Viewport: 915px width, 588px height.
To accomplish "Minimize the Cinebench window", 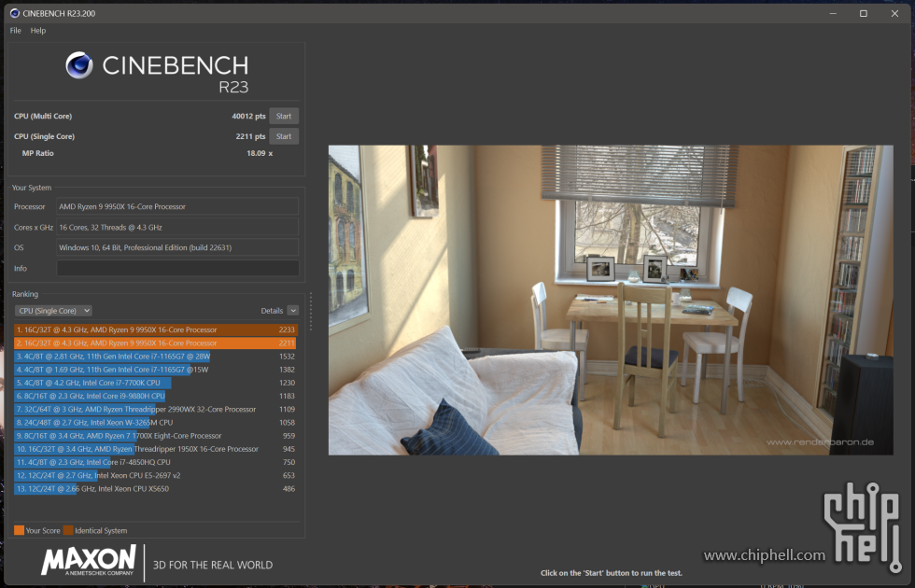I will click(x=833, y=13).
